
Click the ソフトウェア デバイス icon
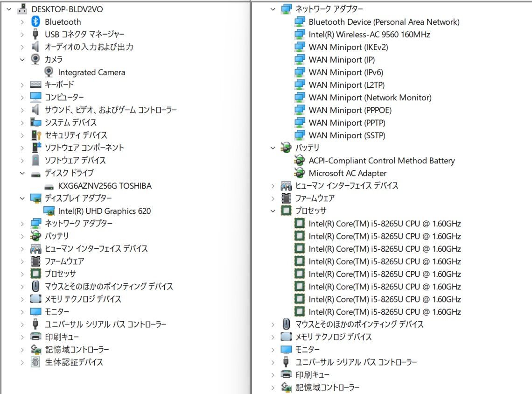(x=35, y=160)
